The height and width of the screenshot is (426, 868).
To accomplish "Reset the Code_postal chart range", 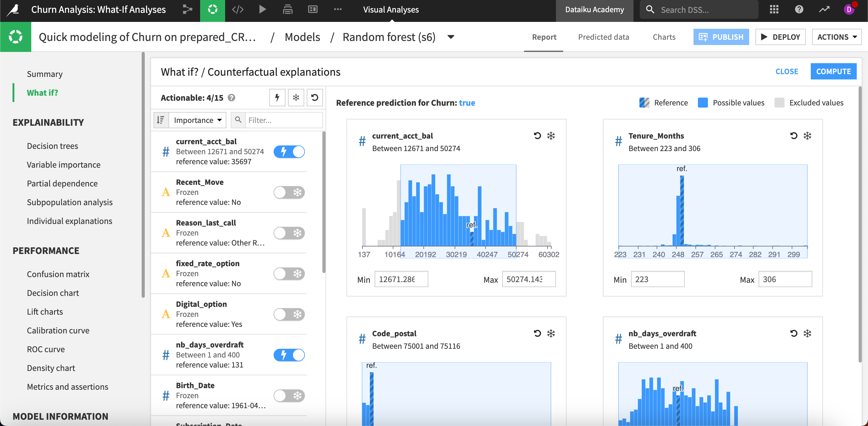I will [x=537, y=333].
